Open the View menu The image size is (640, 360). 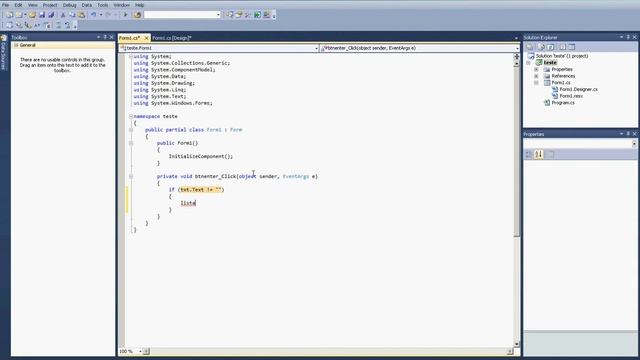pyautogui.click(x=33, y=5)
